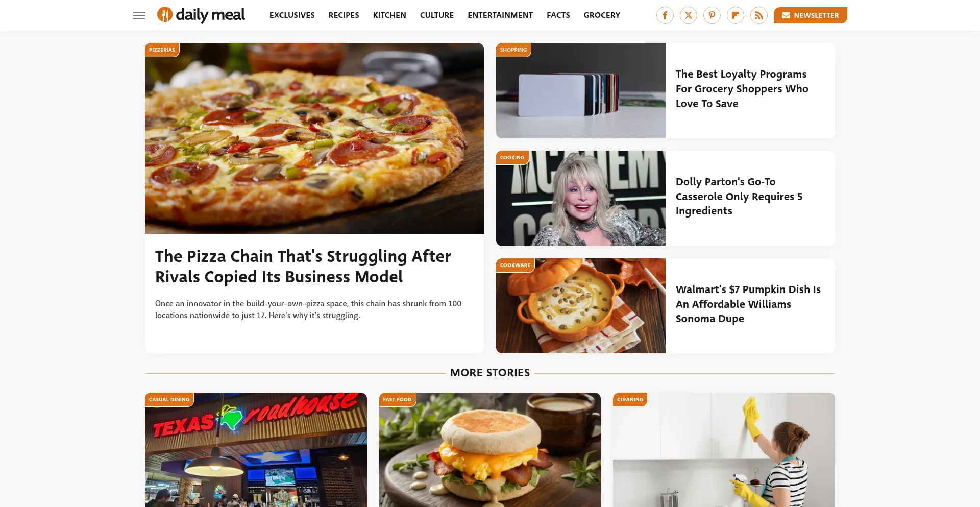Open the RSS feed icon
980x507 pixels.
(x=759, y=15)
